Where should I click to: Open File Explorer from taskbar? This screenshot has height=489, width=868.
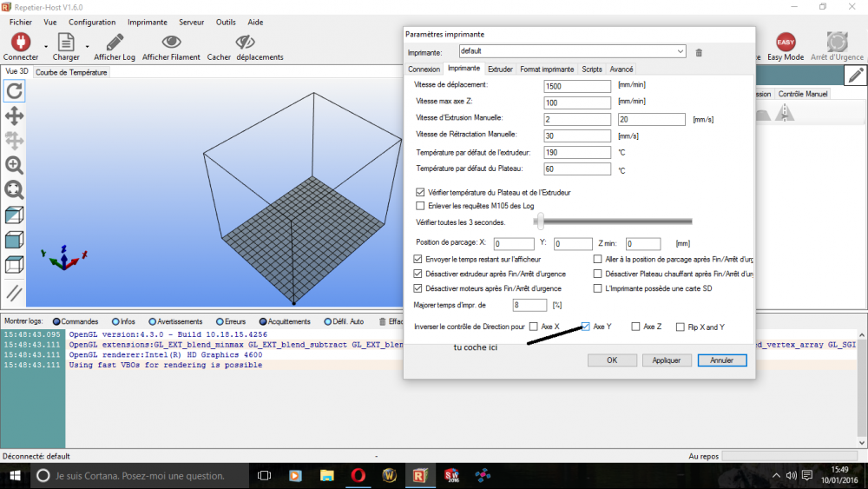(327, 476)
